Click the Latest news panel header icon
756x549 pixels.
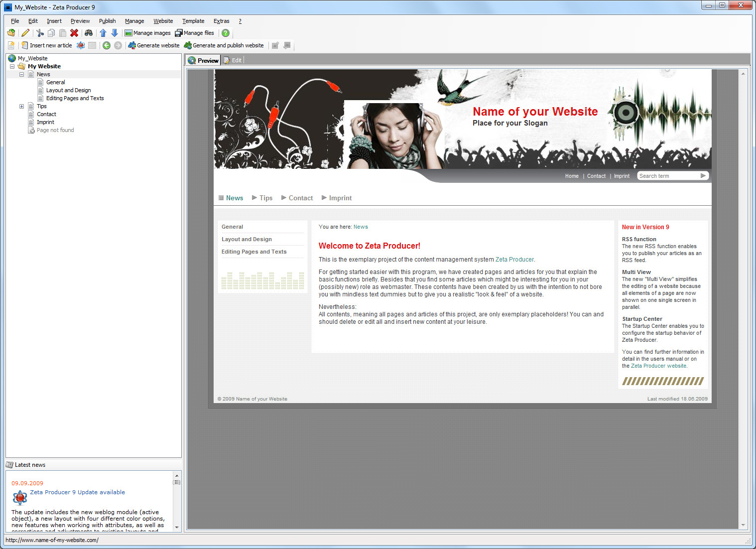point(9,465)
